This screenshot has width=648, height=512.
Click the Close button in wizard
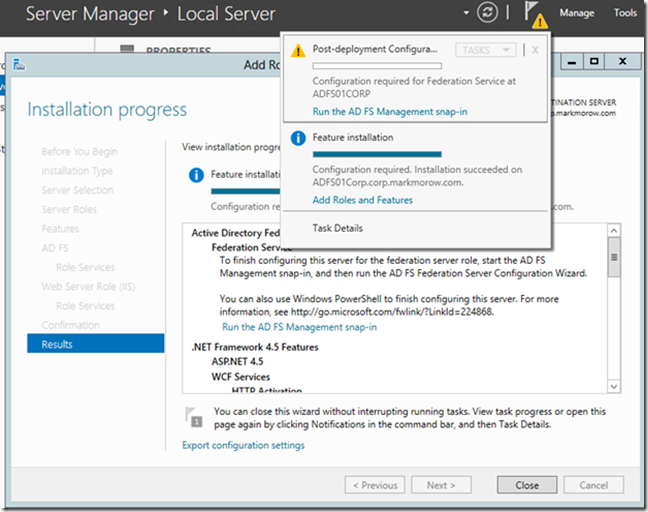click(527, 485)
